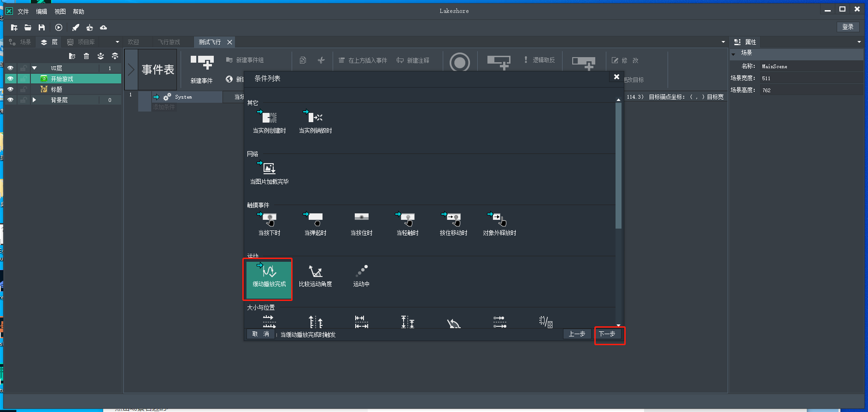Open left panel tab dropdown arrow

coord(117,42)
